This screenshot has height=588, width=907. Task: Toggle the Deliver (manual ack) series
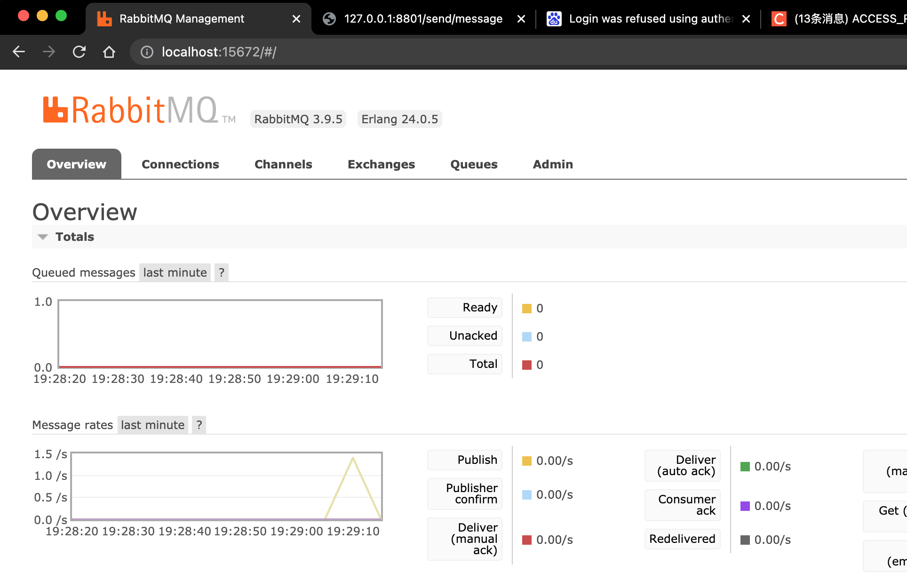(x=465, y=539)
